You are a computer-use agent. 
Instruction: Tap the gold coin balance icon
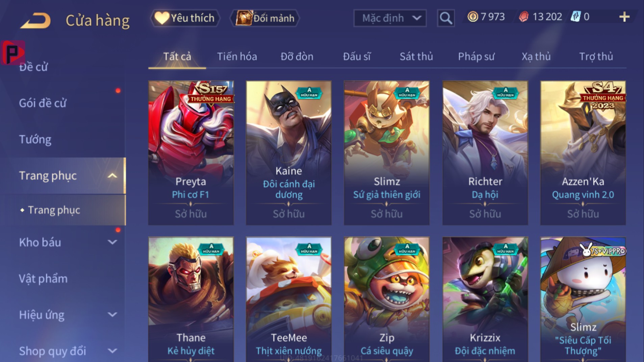pyautogui.click(x=472, y=17)
